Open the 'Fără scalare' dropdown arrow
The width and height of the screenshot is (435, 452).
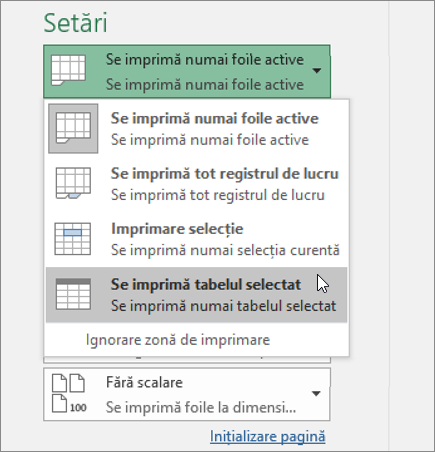coord(316,394)
